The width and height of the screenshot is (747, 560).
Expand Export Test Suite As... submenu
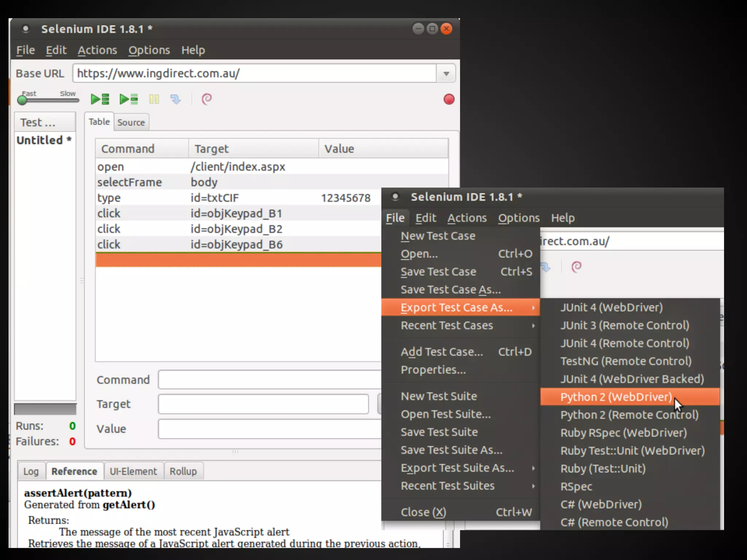461,468
